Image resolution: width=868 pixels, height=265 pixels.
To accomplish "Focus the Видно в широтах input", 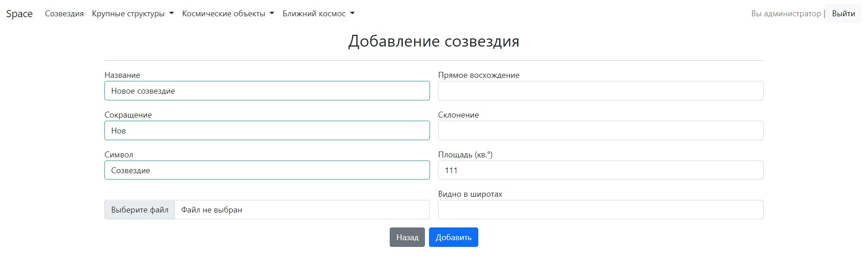I will point(601,210).
